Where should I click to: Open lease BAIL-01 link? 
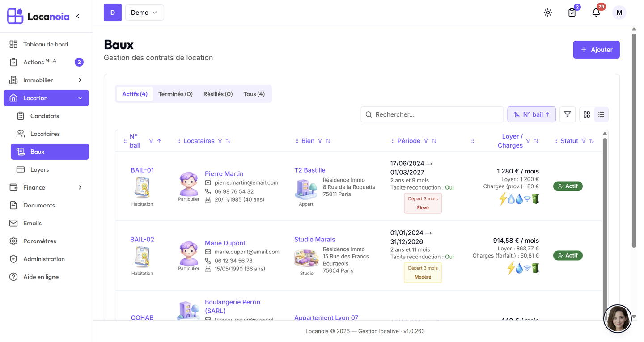(142, 170)
